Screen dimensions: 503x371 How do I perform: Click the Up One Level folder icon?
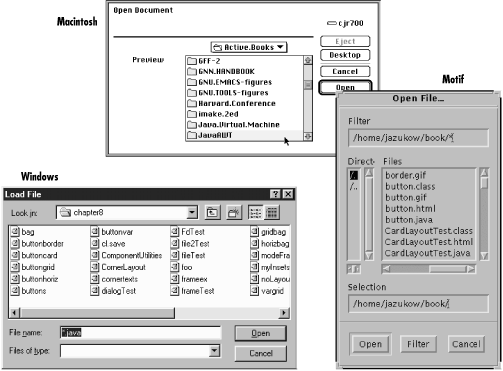212,213
